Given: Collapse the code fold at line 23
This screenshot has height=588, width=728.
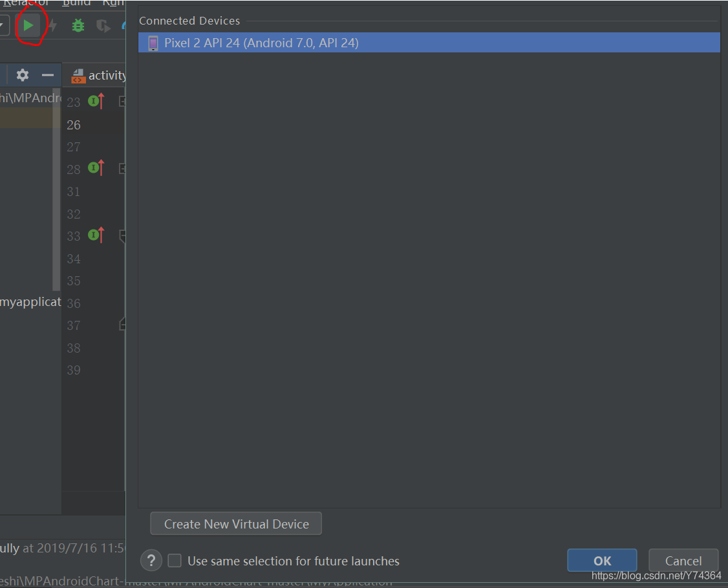Looking at the screenshot, I should (122, 102).
